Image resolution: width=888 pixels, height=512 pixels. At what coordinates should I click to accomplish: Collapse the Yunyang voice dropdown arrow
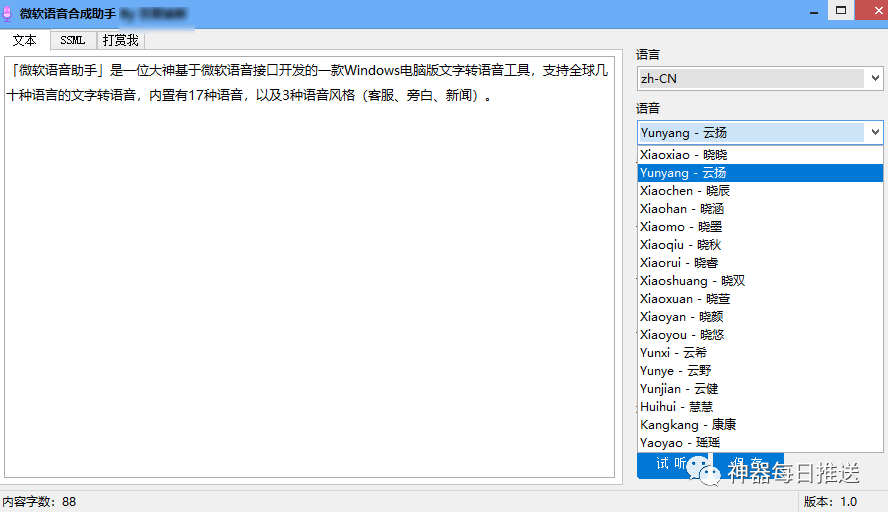click(874, 133)
